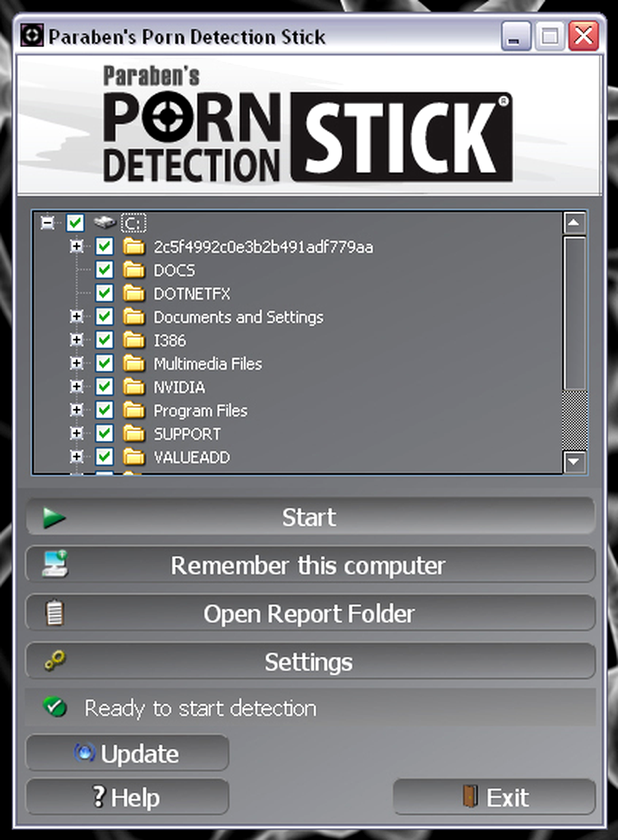Viewport: 618px width, 840px height.
Task: Open the Settings button
Action: [x=310, y=661]
